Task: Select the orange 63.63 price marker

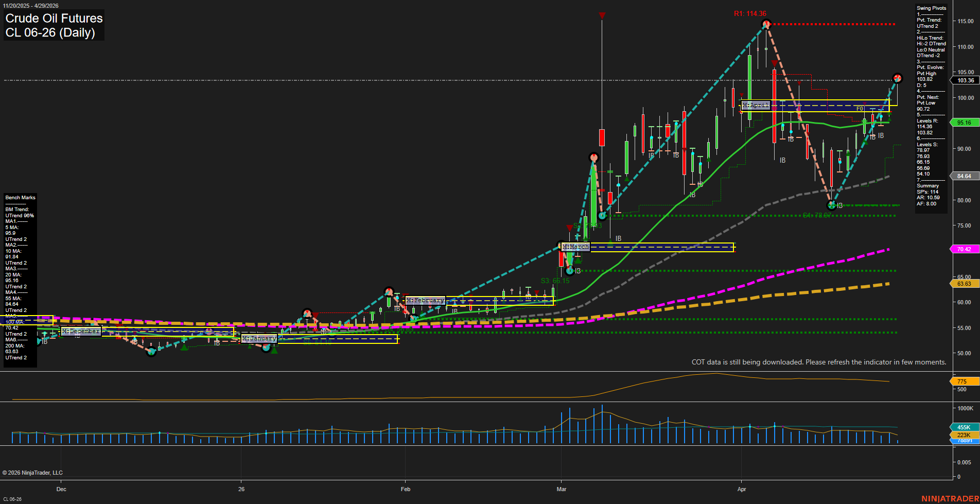Action: 964,284
